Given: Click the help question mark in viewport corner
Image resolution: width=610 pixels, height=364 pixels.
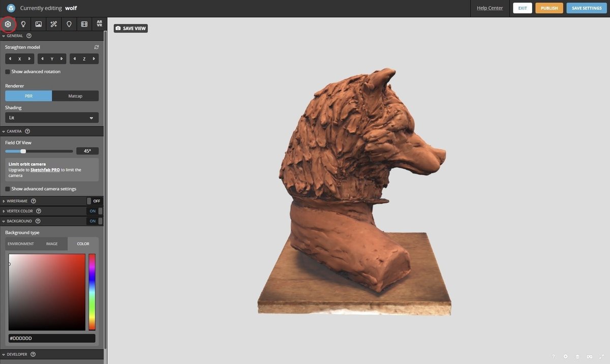Looking at the screenshot, I should coord(553,356).
